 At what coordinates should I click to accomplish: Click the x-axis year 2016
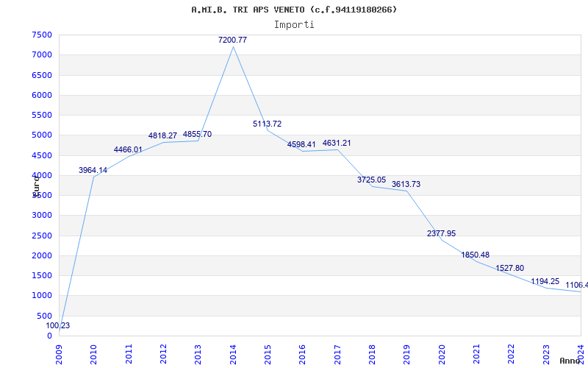[303, 355]
